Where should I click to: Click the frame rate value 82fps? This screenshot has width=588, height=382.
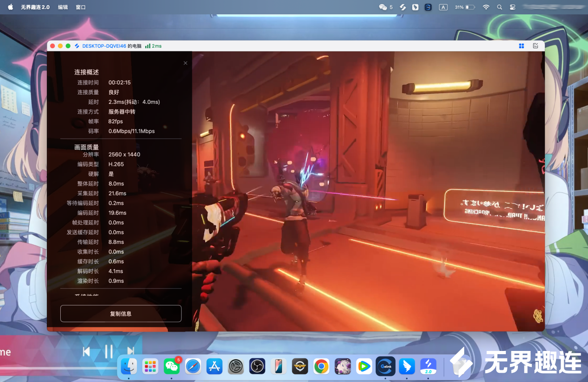coord(116,121)
